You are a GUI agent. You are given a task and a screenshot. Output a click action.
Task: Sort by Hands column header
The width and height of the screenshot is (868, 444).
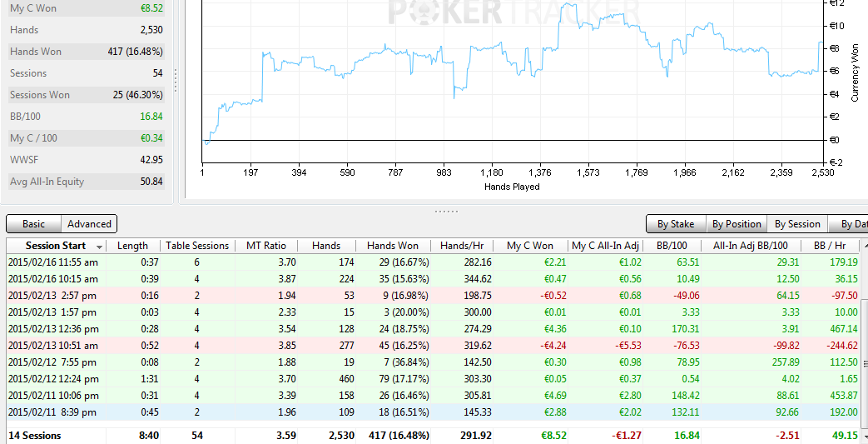pos(326,246)
